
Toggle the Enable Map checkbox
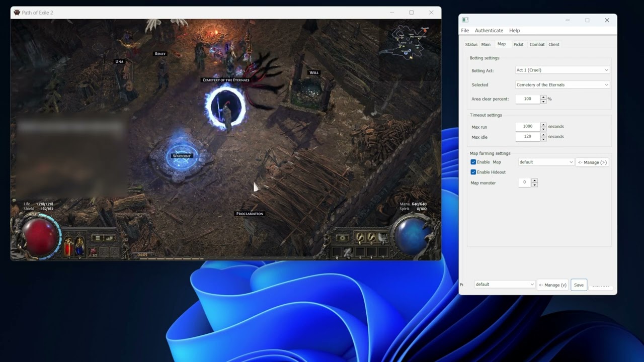coord(473,162)
